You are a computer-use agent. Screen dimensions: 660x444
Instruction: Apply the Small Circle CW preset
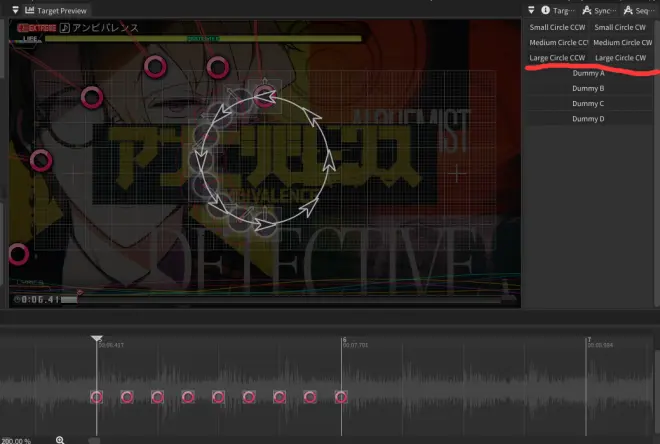[x=620, y=27]
